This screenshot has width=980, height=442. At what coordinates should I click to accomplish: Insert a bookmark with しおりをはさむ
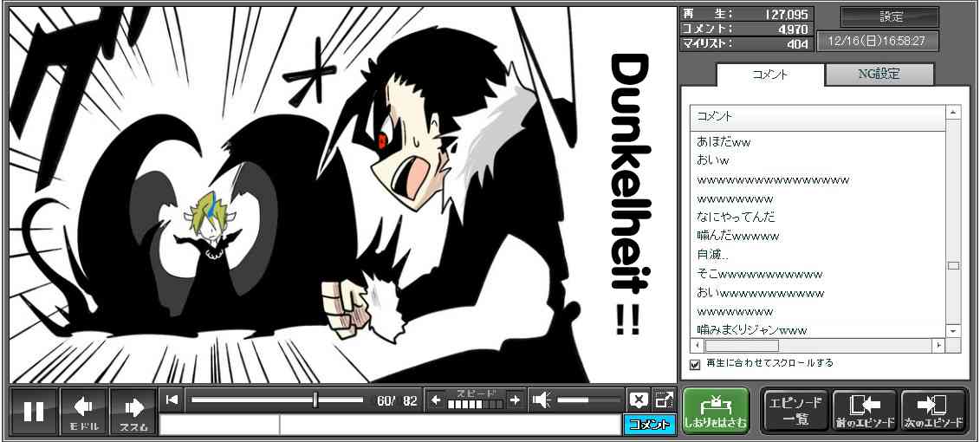pos(715,411)
